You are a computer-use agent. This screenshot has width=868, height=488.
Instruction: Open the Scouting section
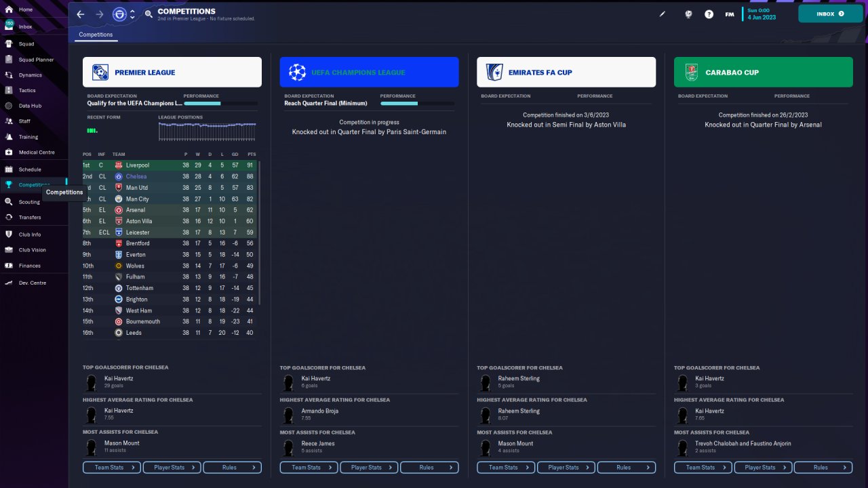tap(29, 202)
